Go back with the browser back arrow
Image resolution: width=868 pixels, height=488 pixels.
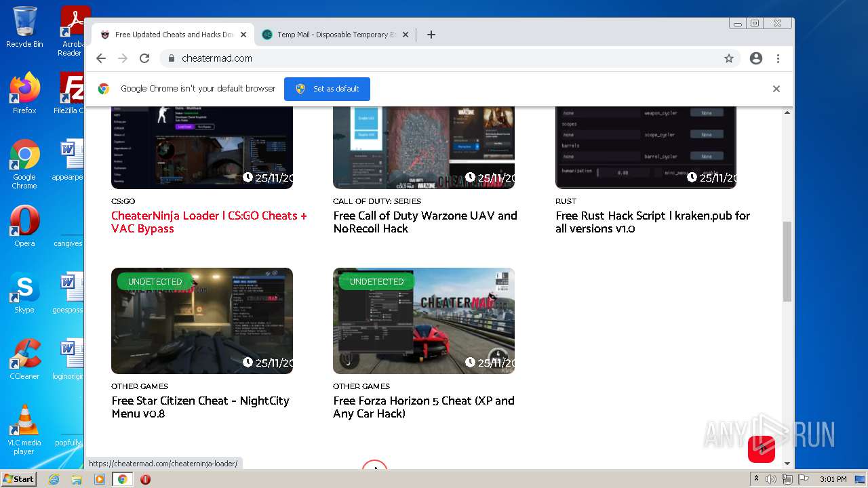pyautogui.click(x=101, y=58)
